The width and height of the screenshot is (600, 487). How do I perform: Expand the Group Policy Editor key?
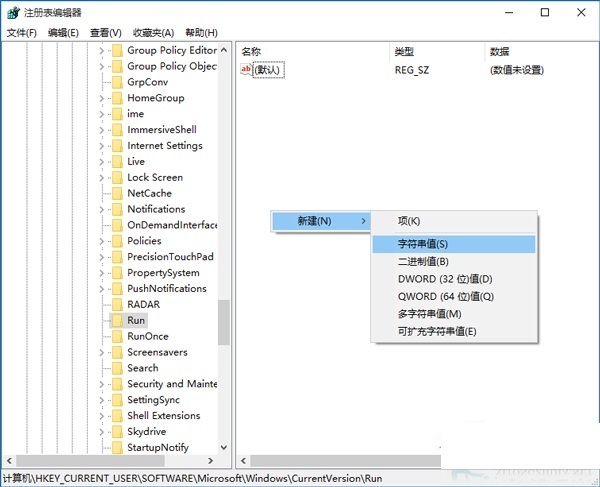(x=101, y=50)
